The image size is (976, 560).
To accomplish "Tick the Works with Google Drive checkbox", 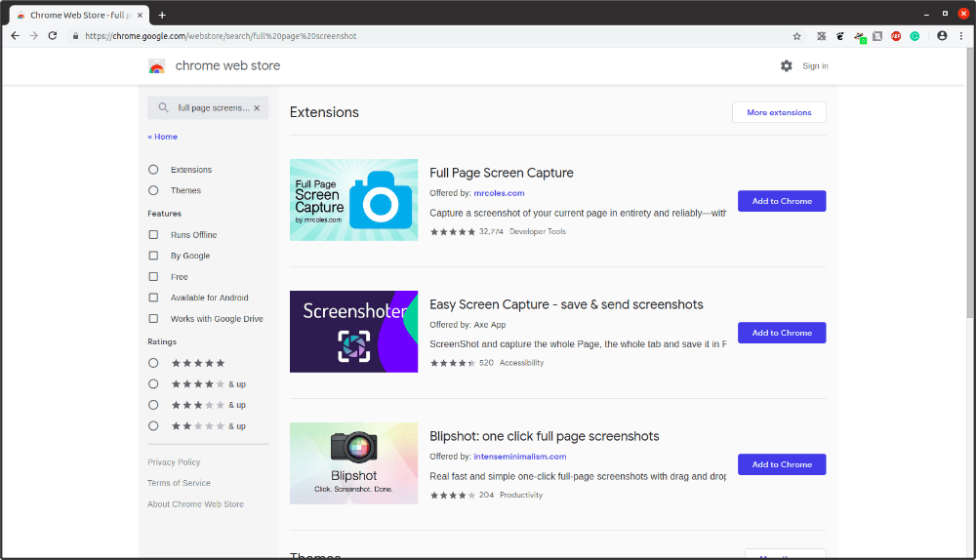I will [x=153, y=319].
